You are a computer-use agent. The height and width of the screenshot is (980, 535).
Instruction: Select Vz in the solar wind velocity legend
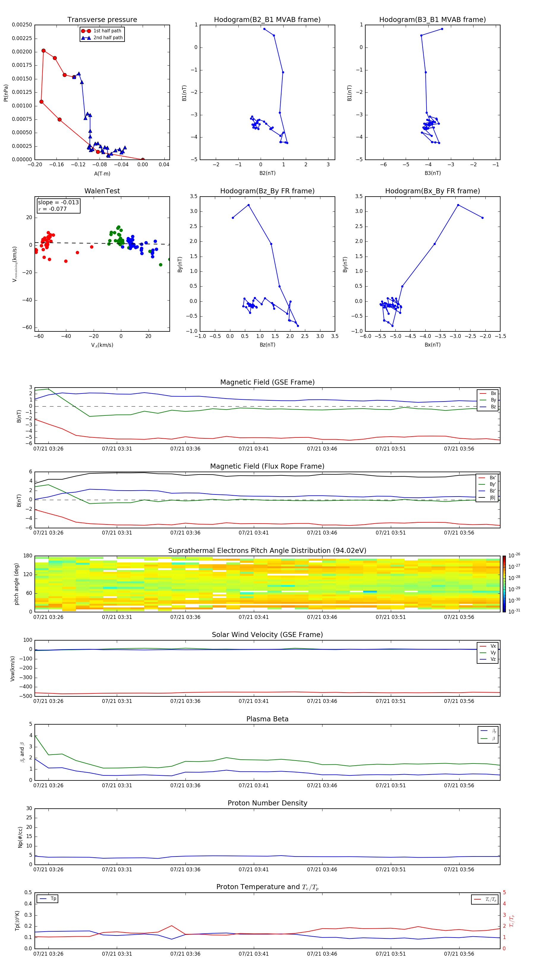[x=488, y=659]
